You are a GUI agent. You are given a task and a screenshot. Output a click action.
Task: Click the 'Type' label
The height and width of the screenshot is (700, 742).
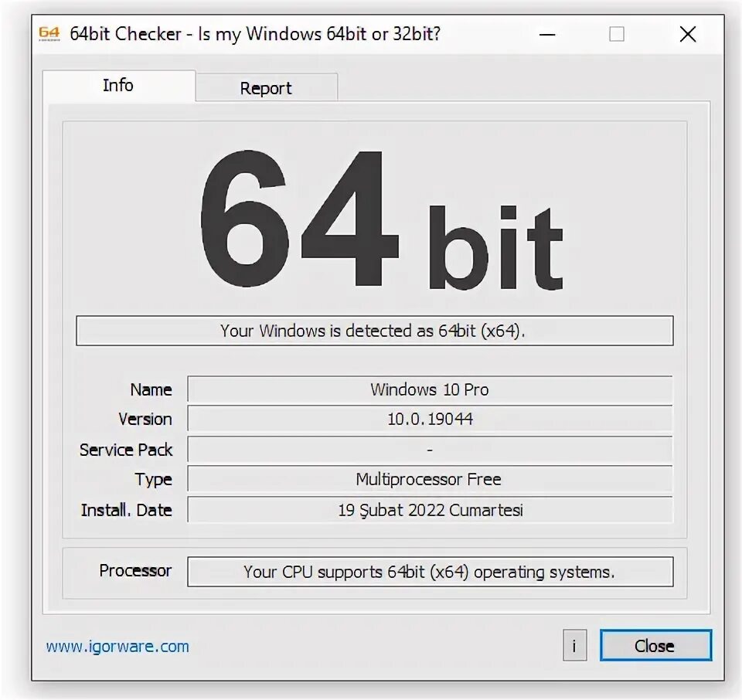pos(153,480)
